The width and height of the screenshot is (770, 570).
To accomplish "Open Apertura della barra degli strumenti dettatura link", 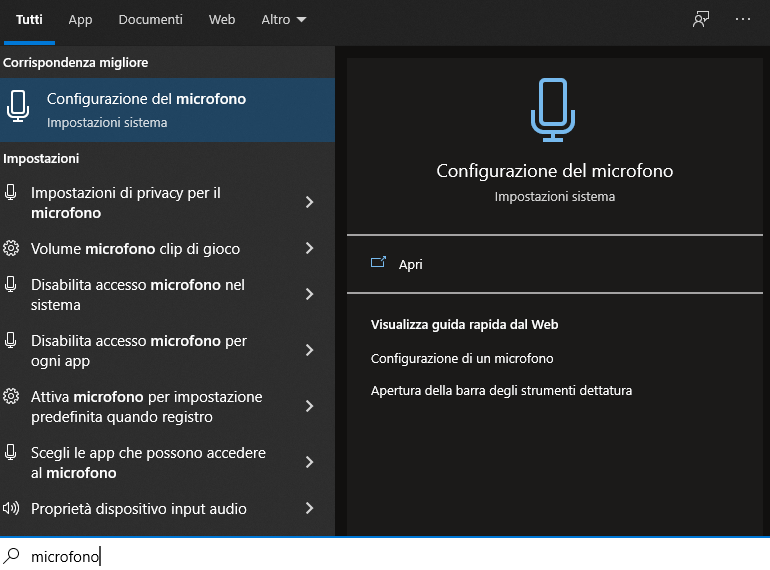I will tap(501, 390).
